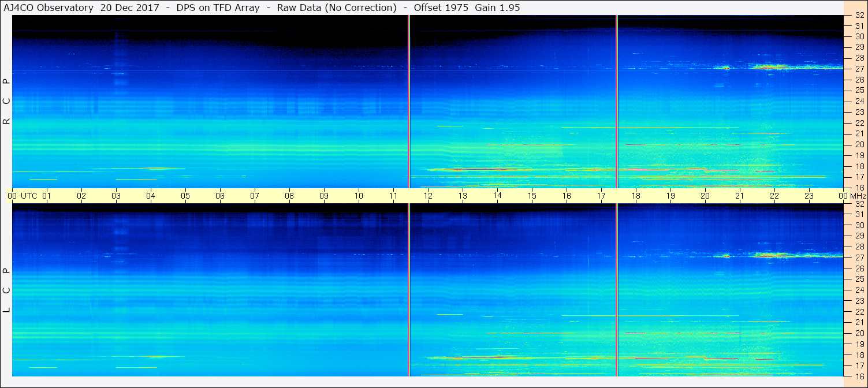Select the 16 hour label on time axis
868x388 pixels.
567,196
